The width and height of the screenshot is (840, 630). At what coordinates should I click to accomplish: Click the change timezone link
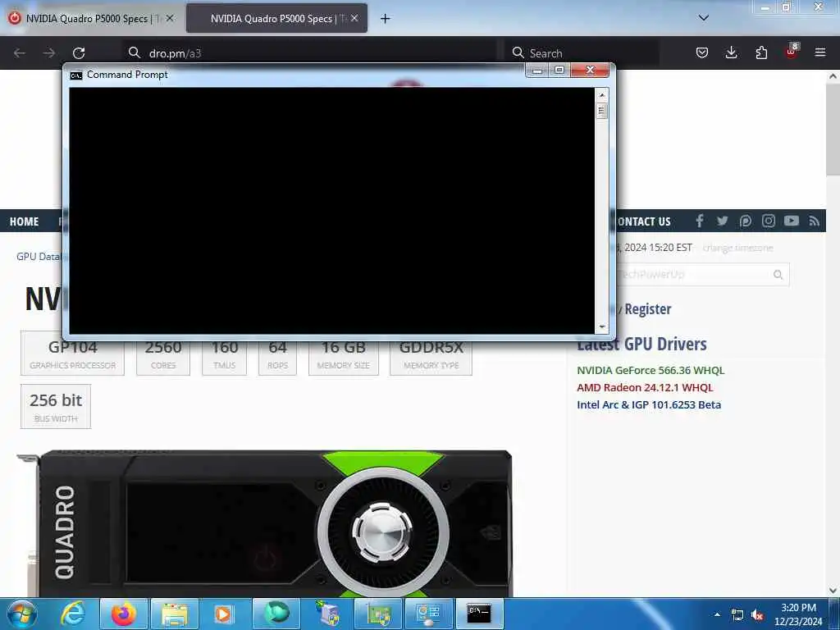(x=737, y=248)
